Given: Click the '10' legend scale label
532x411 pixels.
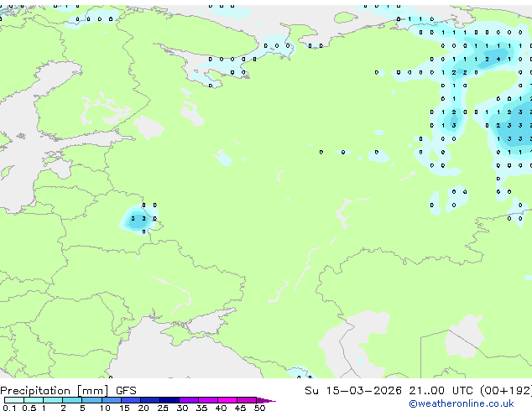Looking at the screenshot, I should [x=105, y=408].
